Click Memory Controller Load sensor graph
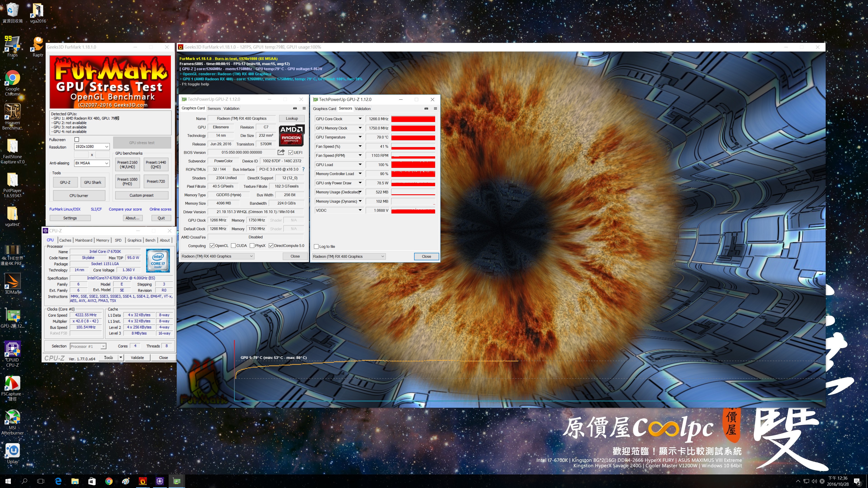Screen dimensions: 868x488 (413, 174)
